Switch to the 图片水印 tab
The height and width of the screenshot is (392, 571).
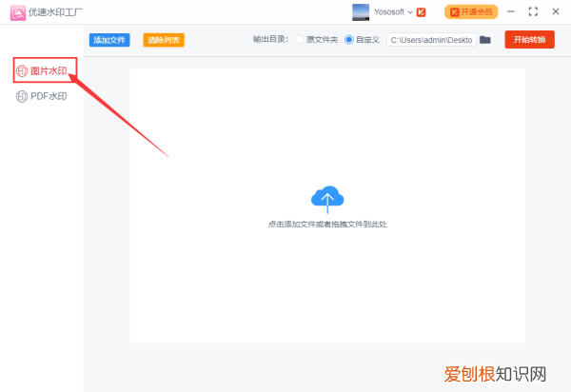[42, 70]
